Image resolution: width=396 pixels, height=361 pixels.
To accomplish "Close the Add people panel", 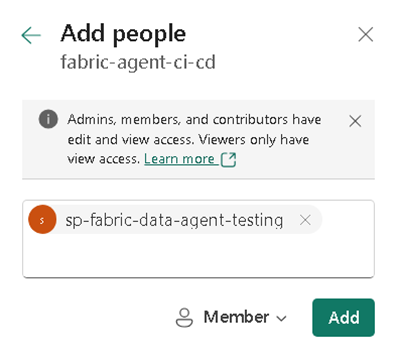I will [x=365, y=35].
